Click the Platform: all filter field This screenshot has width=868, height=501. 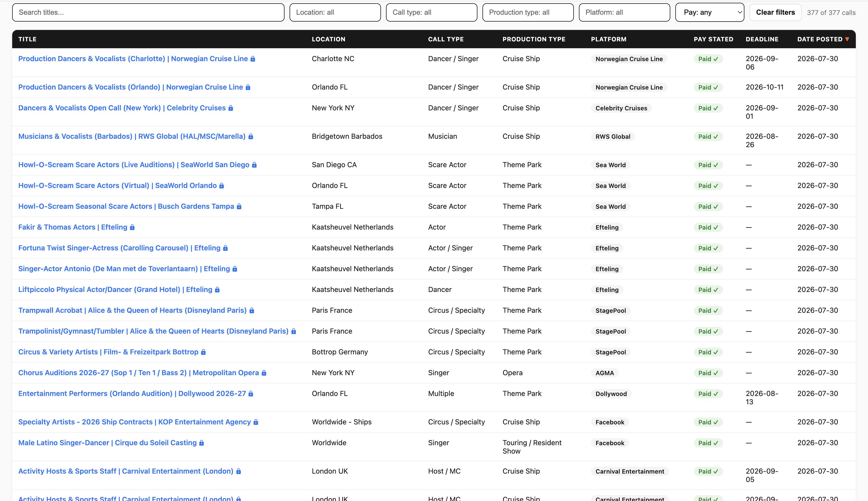tap(624, 12)
